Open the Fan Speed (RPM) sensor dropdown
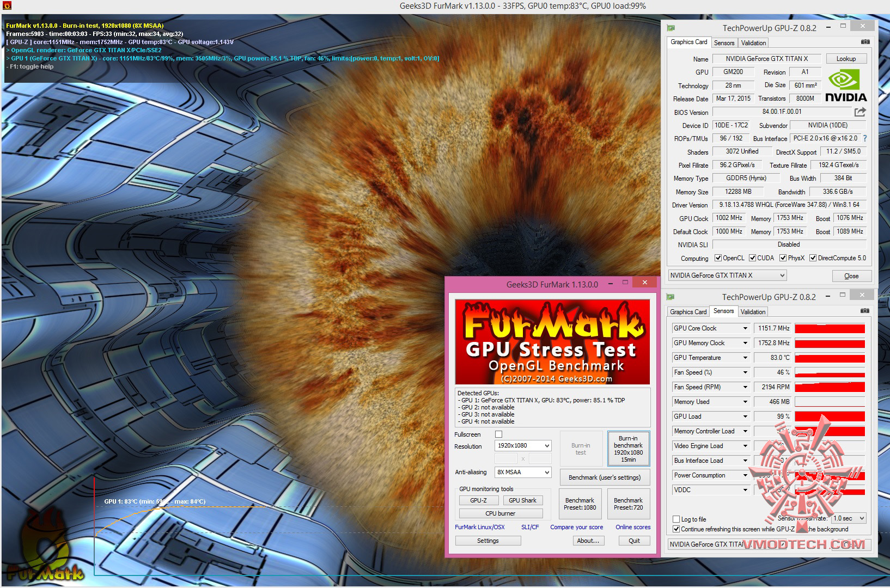The image size is (890, 588). tap(711, 387)
